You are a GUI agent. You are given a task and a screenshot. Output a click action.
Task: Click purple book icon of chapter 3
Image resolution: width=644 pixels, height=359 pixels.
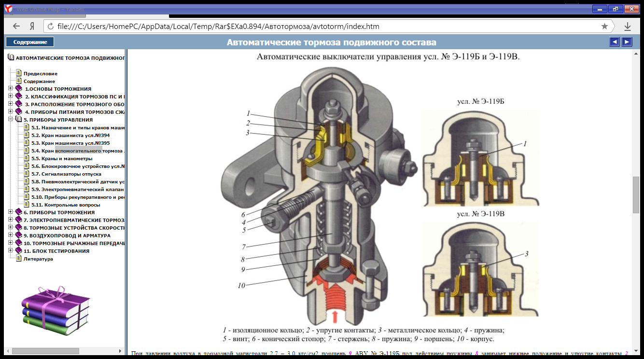19,104
